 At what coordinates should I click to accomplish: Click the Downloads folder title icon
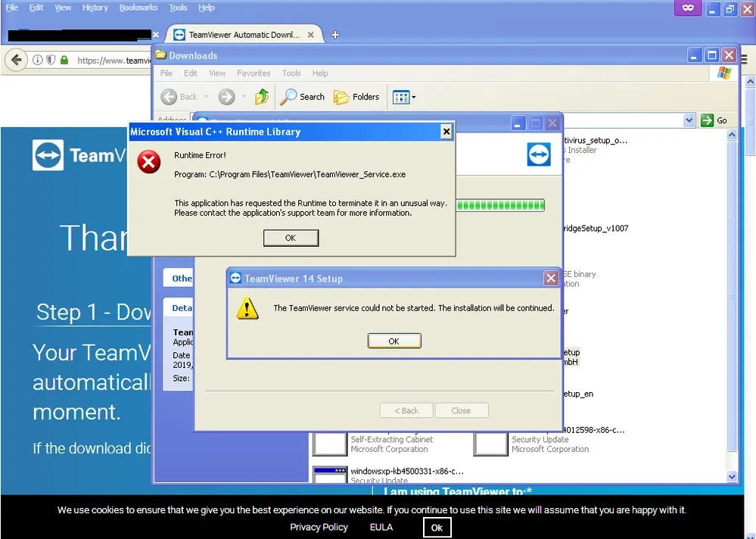[160, 55]
